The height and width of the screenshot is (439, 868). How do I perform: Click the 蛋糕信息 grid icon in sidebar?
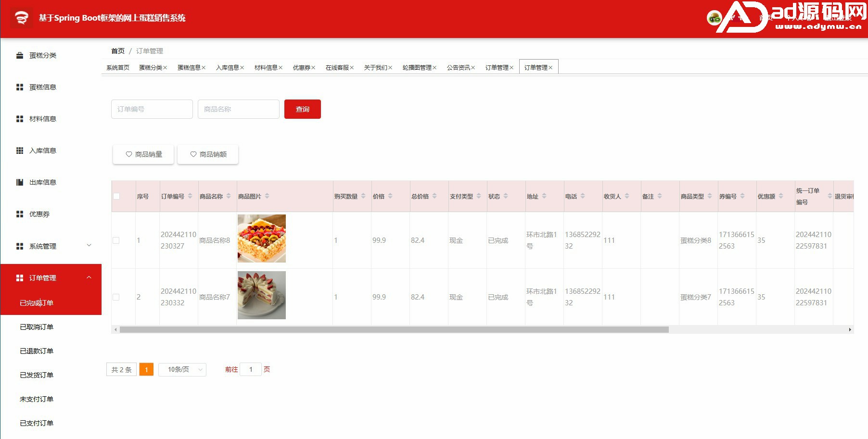[x=20, y=87]
